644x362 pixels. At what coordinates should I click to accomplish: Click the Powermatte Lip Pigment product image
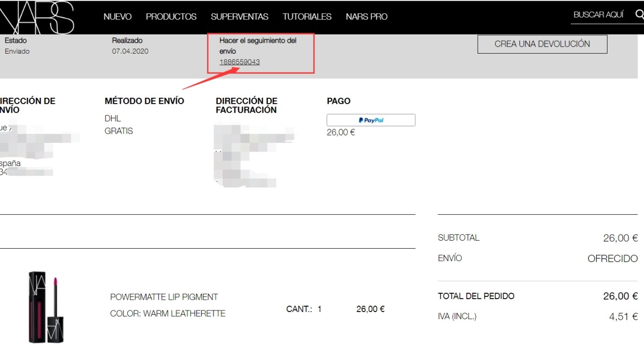click(x=45, y=307)
